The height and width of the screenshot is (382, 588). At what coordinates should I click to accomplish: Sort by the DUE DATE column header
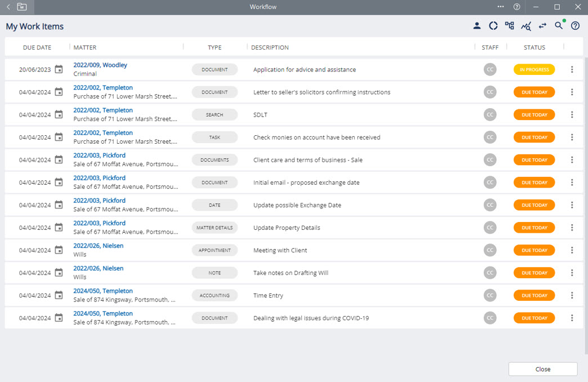tap(37, 47)
